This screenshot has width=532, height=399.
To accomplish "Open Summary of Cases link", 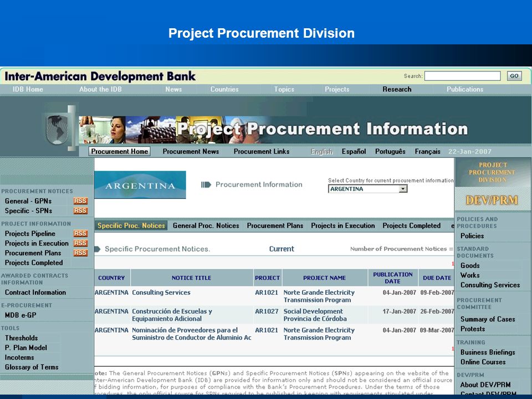I will coord(488,319).
